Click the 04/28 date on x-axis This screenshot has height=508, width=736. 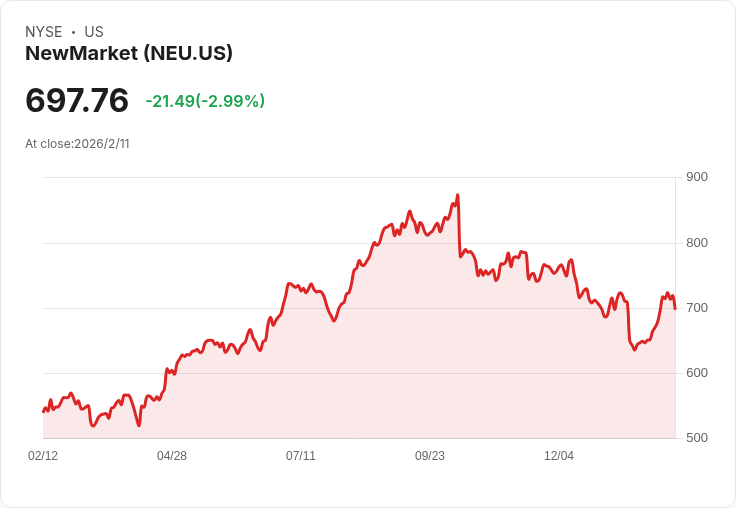coord(172,456)
